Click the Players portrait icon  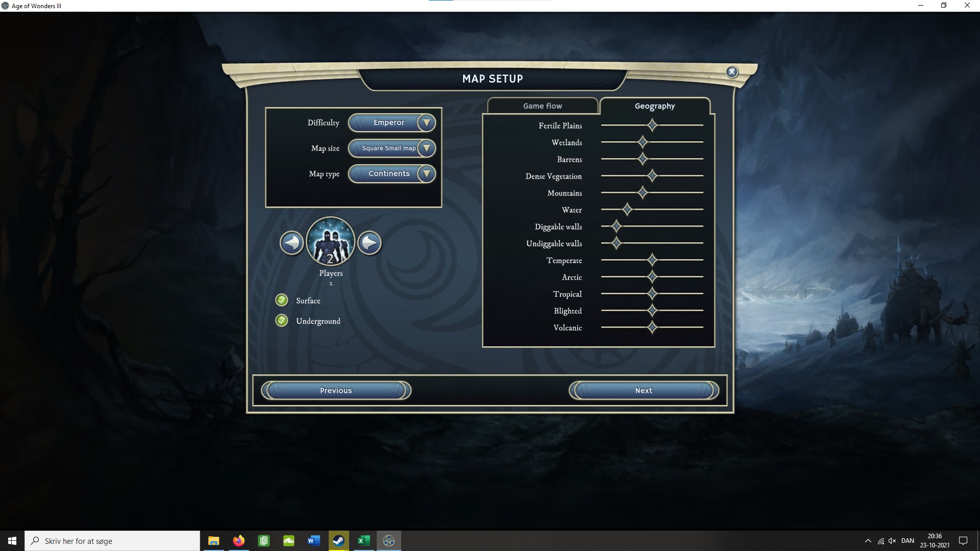pyautogui.click(x=331, y=242)
